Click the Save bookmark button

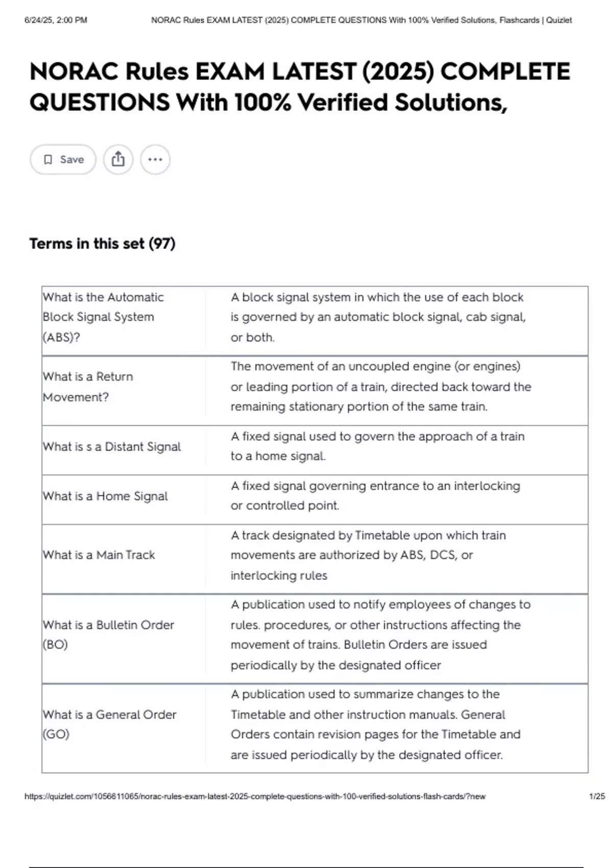(x=63, y=159)
